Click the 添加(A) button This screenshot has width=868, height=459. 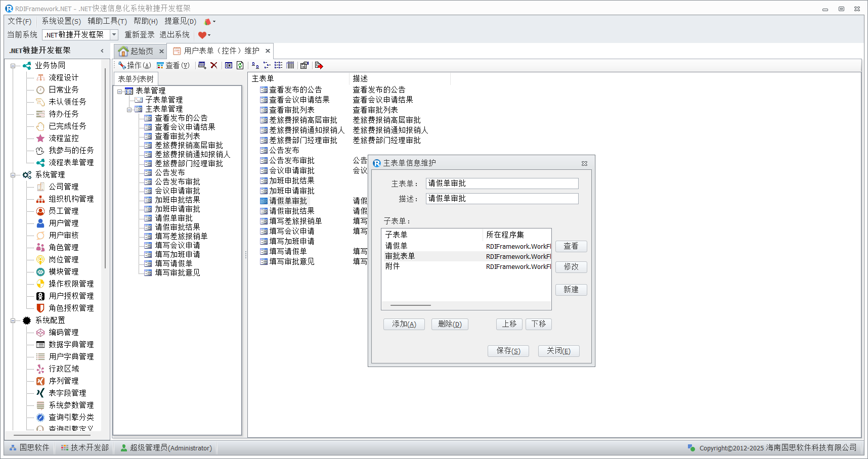404,324
